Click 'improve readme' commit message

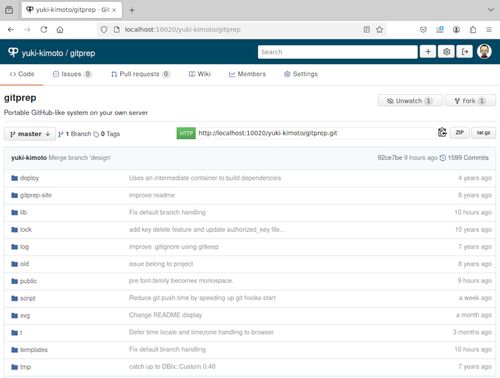152,195
